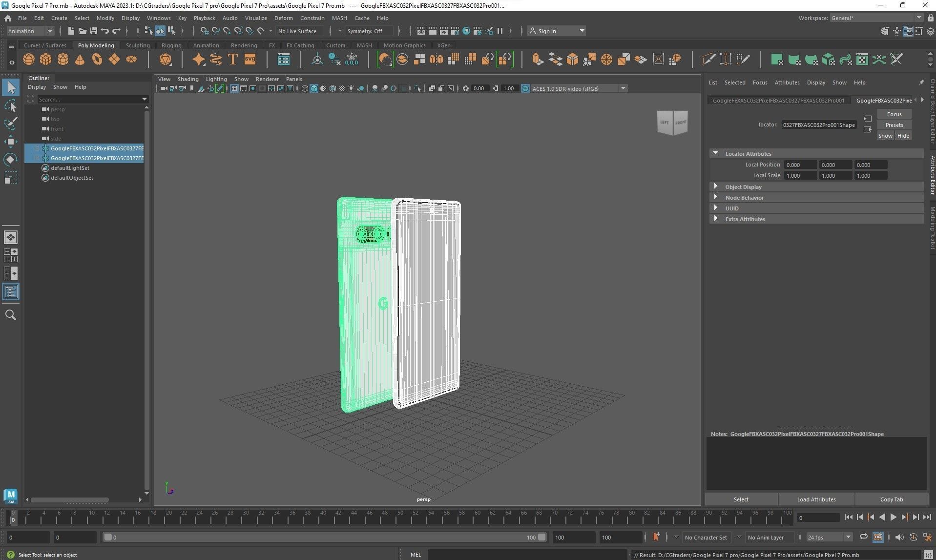Toggle the viewport grid display
Screen dimensions: 936x560
tap(234, 88)
